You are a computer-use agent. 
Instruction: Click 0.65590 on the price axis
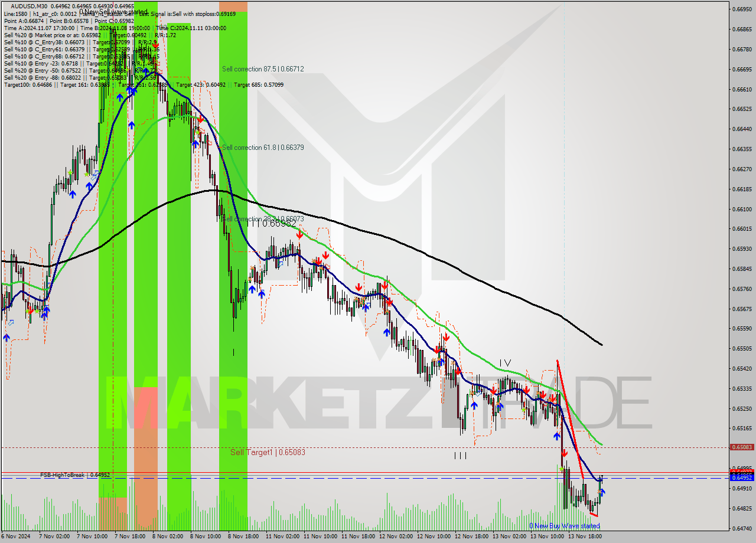coord(742,328)
